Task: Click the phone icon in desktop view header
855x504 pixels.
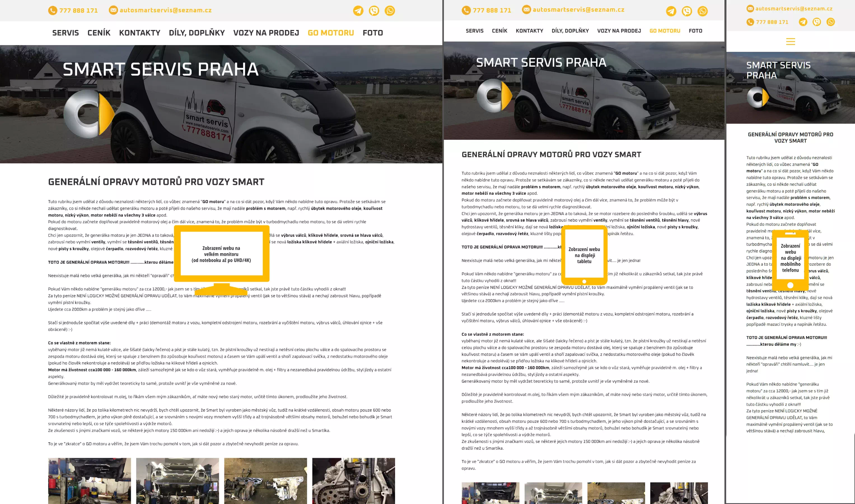Action: coord(53,11)
